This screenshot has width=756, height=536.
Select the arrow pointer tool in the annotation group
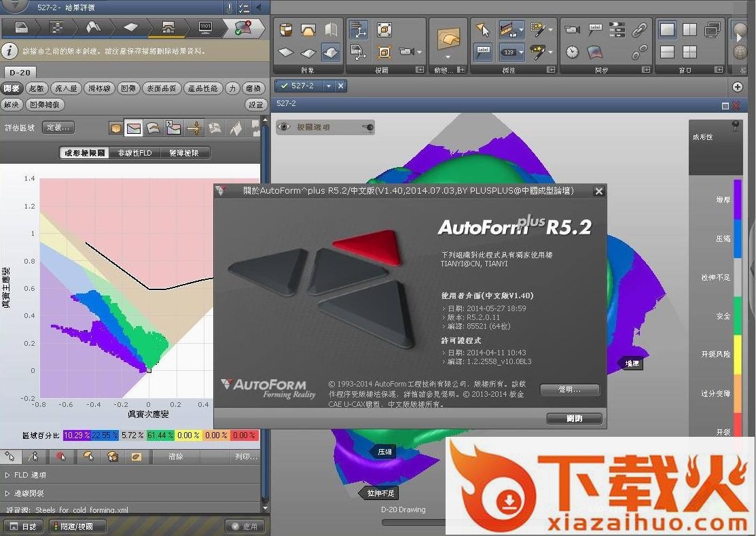482,30
